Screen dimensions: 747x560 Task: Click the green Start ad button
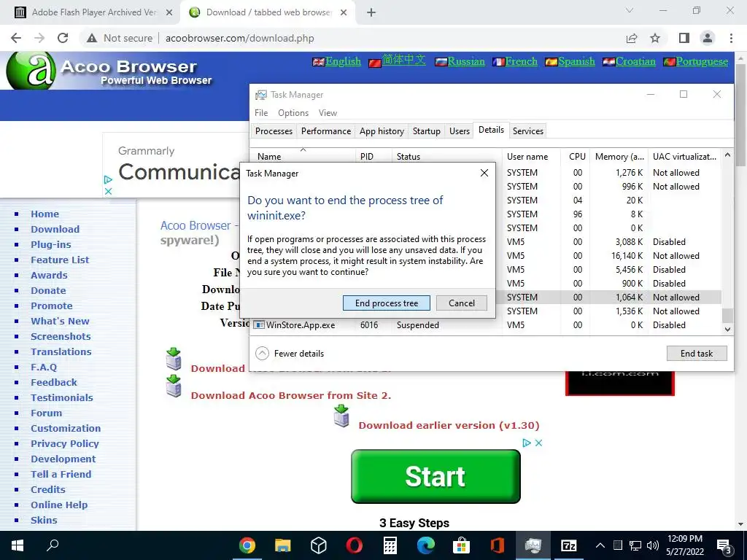click(436, 476)
